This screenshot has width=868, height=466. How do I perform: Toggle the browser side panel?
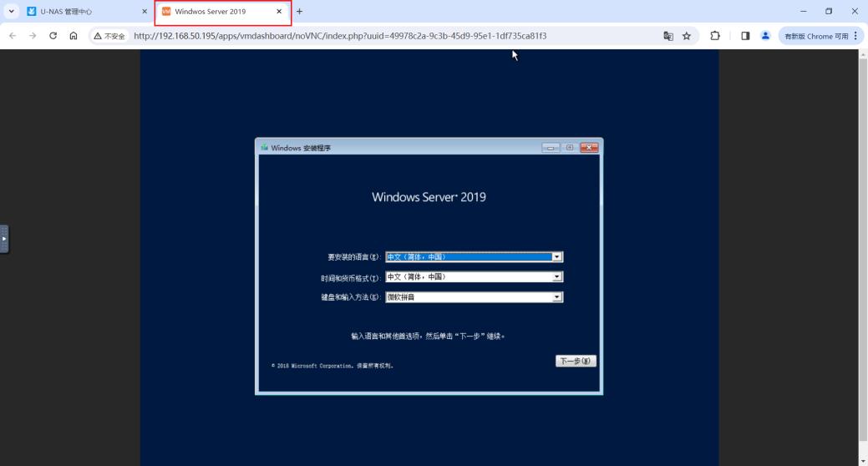click(745, 36)
